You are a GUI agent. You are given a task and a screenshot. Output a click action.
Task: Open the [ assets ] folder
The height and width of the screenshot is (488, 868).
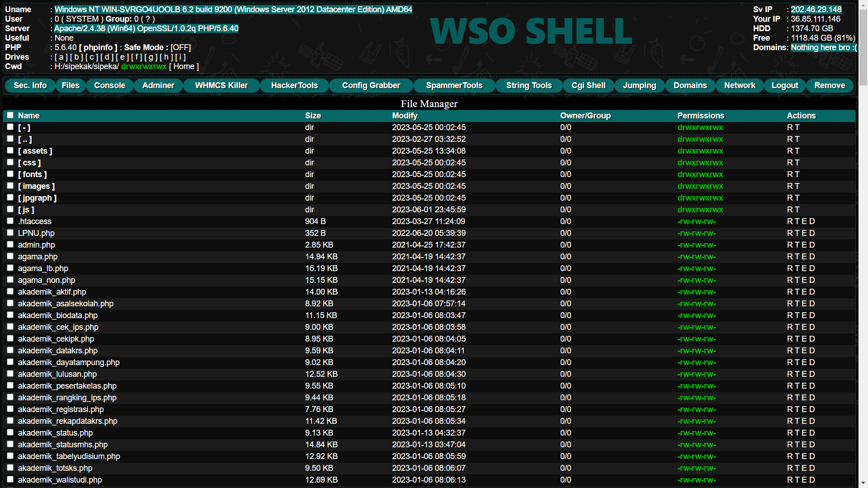[35, 151]
